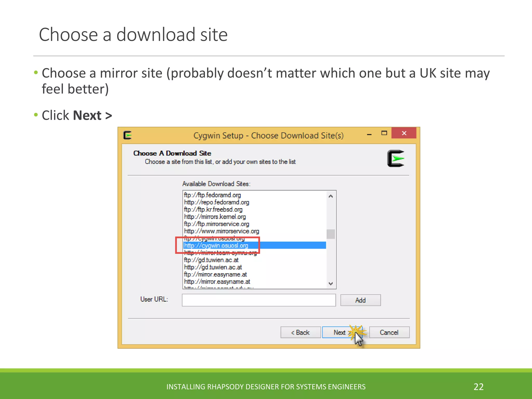Close the Cygwin Setup dialog

click(404, 133)
